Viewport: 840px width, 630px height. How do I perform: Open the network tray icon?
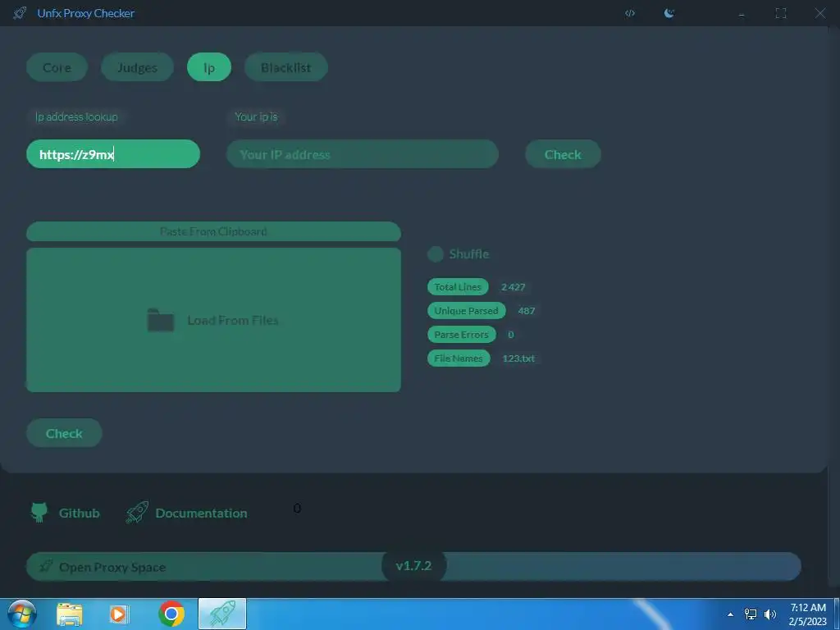(750, 614)
